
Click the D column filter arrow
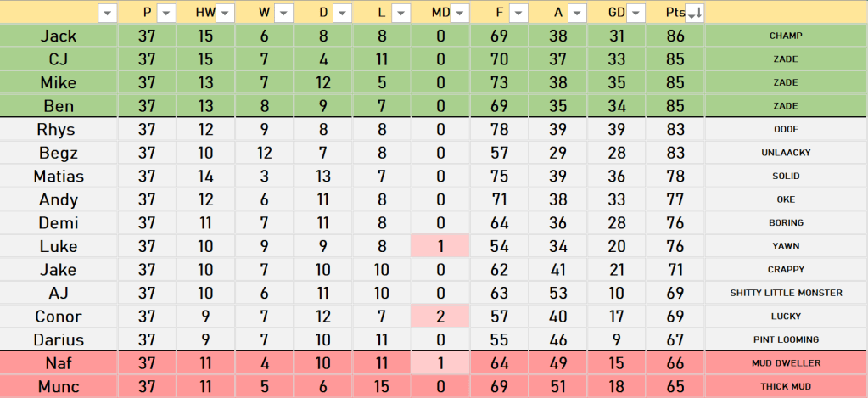click(x=342, y=13)
